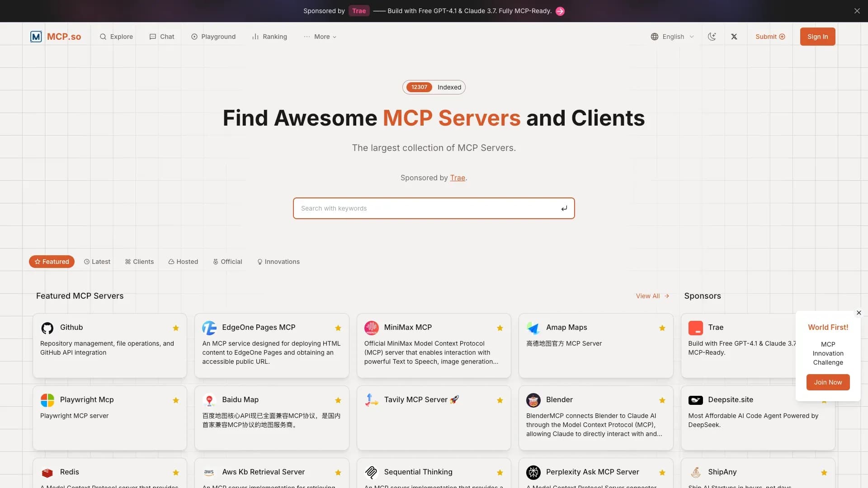This screenshot has height=488, width=868.
Task: Click the AWS logo on Kb Retrieval card
Action: coord(209,473)
